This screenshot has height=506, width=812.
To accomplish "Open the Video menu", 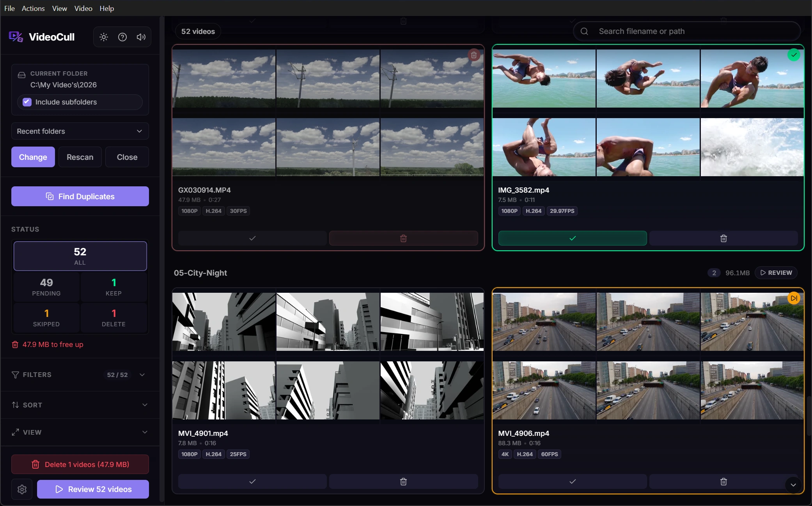I will 83,8.
